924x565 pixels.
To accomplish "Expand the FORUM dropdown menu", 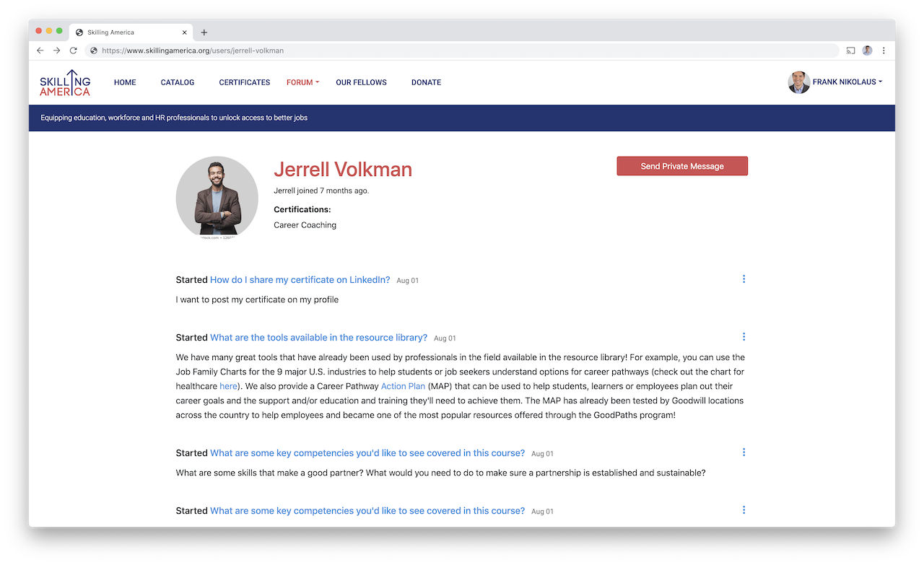I will coord(302,82).
